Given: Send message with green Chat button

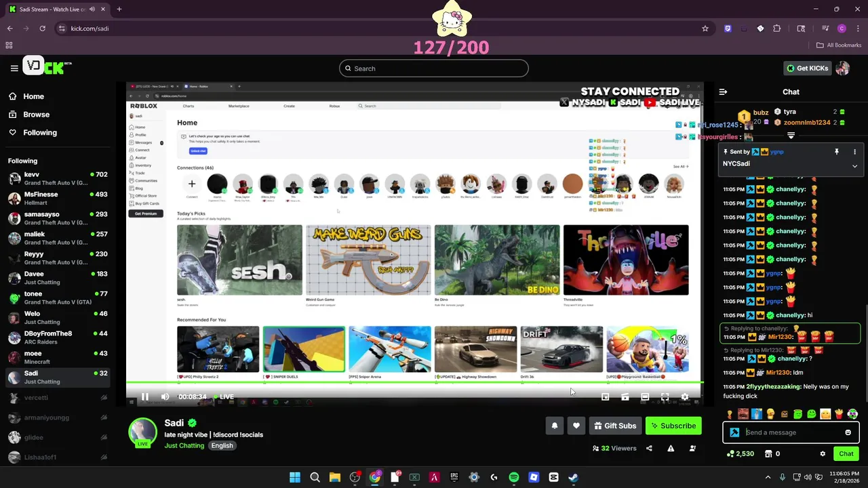Looking at the screenshot, I should [x=846, y=453].
